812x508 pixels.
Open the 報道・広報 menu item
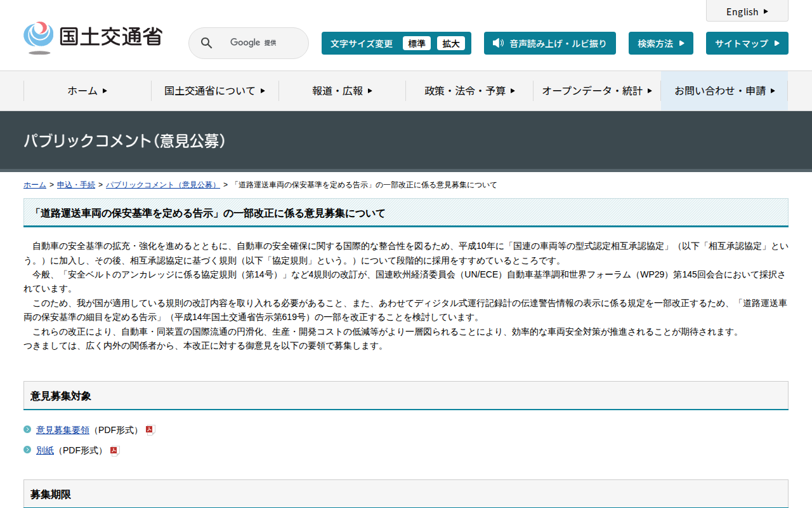[342, 91]
